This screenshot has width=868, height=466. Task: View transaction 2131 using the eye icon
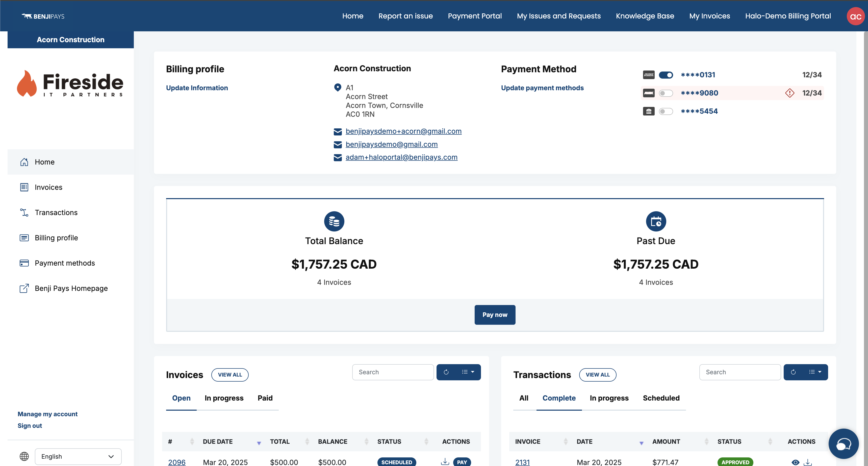click(x=795, y=462)
